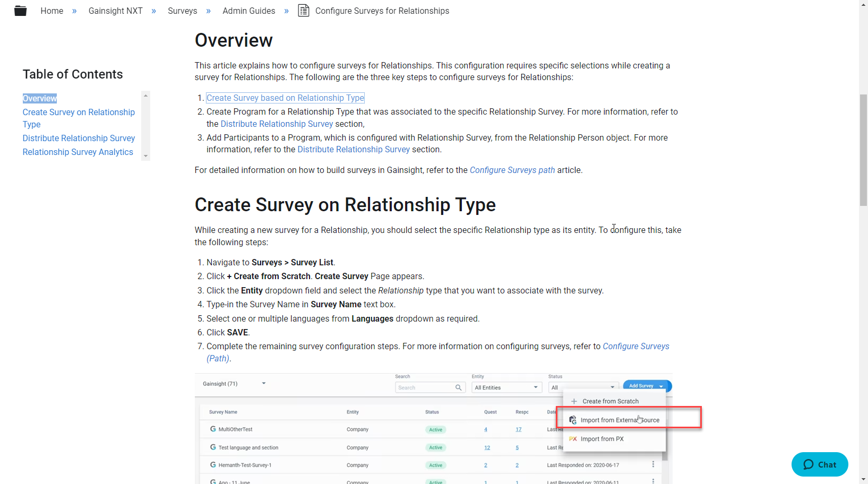Click the magnifier icon in the Search box
Viewport: 868px width, 484px height.
pos(458,387)
